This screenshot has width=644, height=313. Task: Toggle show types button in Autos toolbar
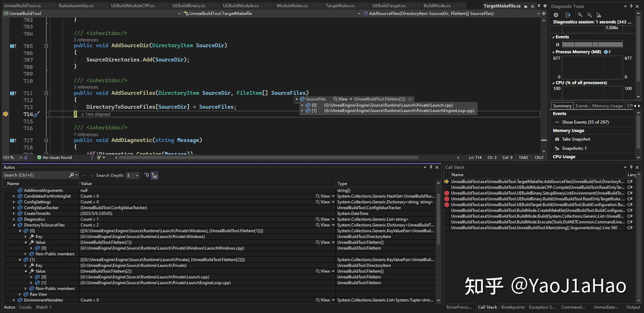point(155,175)
